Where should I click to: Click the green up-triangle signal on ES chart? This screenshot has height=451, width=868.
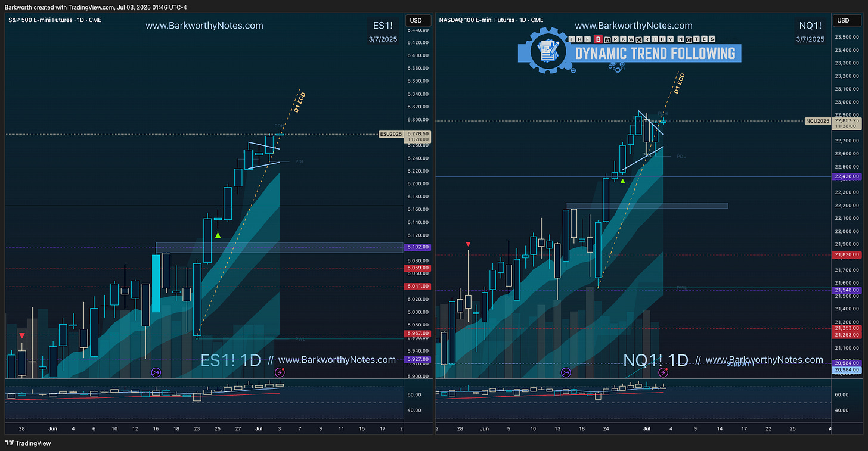218,235
